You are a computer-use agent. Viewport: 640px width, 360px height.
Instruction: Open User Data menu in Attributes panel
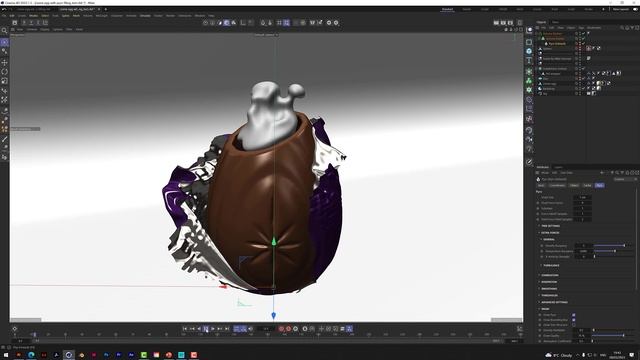click(x=567, y=173)
